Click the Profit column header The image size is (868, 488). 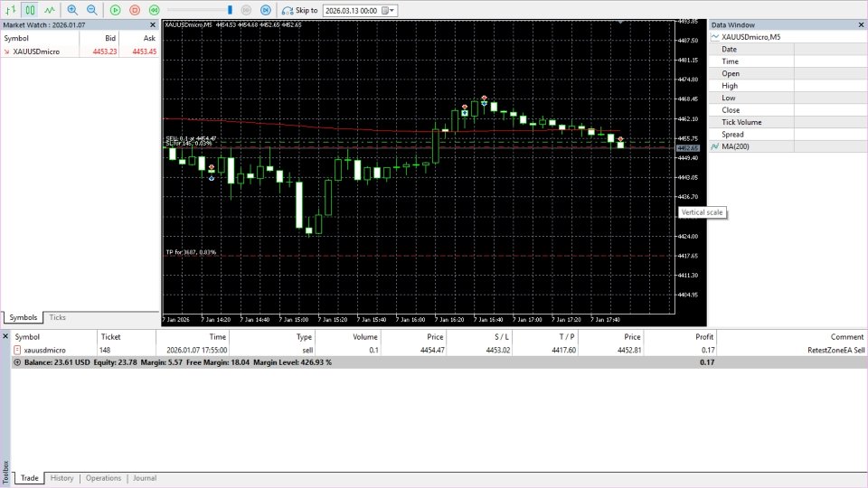(704, 337)
